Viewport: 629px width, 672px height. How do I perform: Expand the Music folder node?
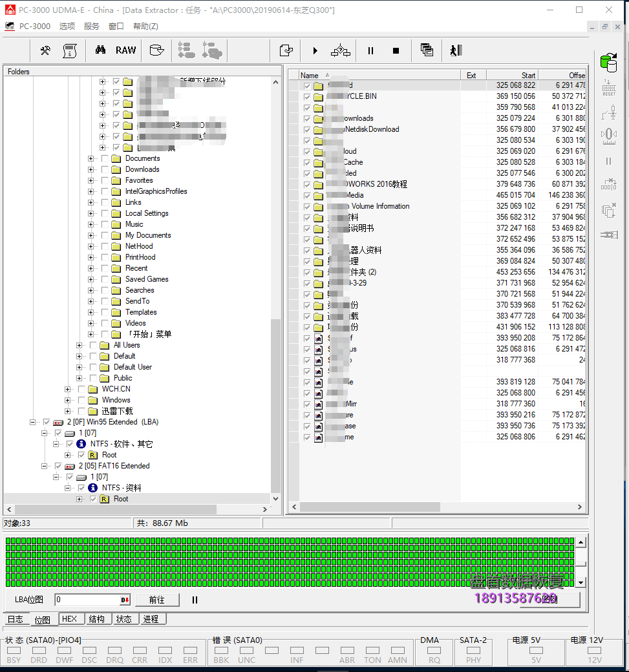pyautogui.click(x=91, y=225)
